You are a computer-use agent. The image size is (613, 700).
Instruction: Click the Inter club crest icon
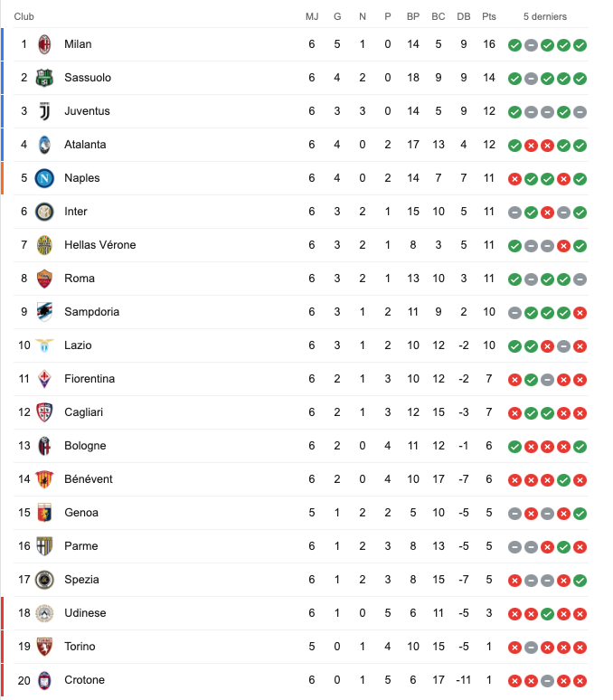44,212
